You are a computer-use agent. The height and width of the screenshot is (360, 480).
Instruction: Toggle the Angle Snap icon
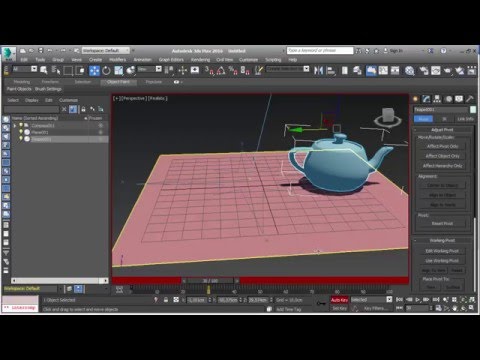(221, 70)
